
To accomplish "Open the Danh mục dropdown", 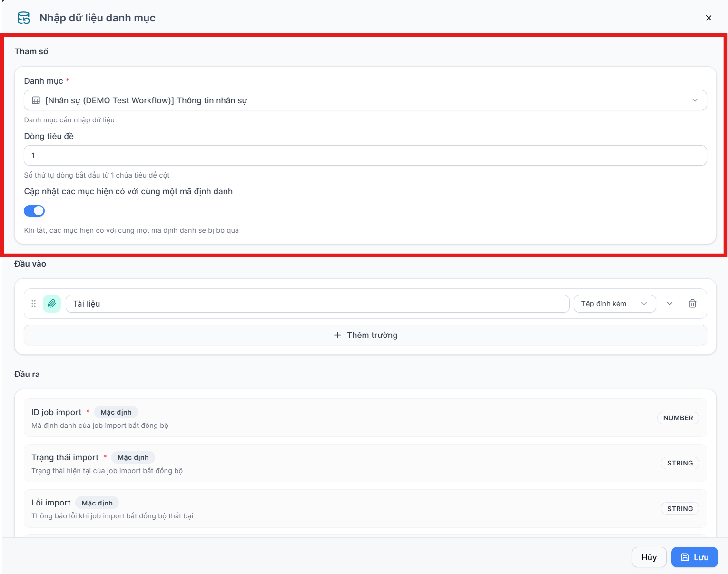I will (x=365, y=100).
